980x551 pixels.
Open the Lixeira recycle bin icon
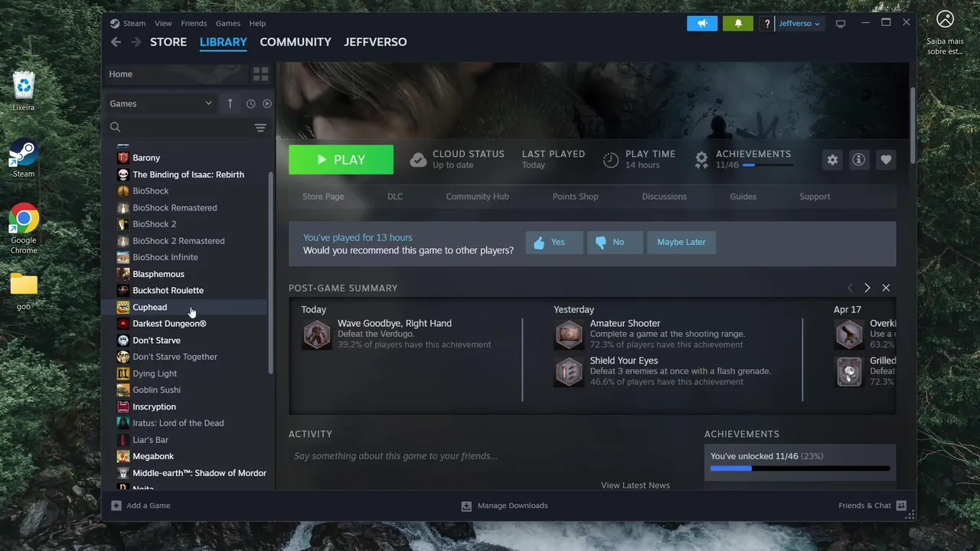pyautogui.click(x=24, y=91)
